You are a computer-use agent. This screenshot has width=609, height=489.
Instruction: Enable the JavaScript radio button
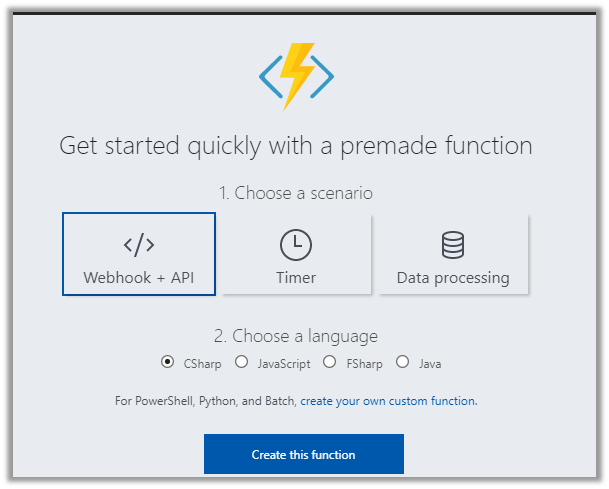(241, 362)
